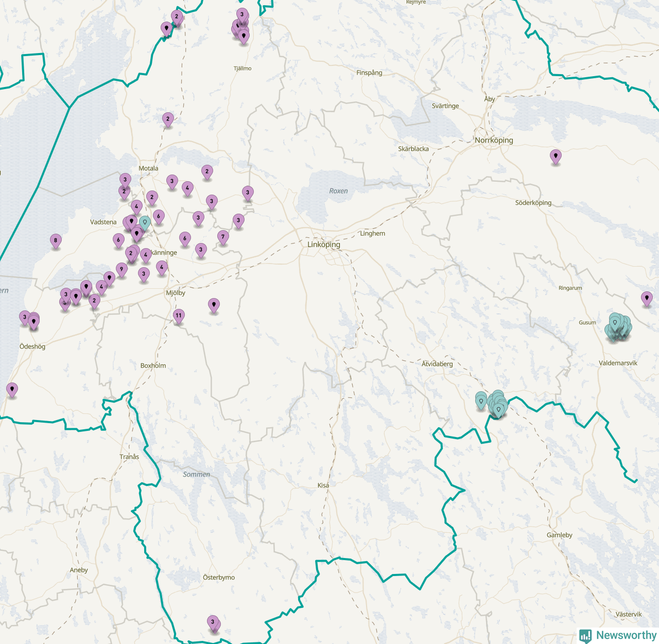Click the Vadstena town label
The width and height of the screenshot is (659, 644).
103,222
